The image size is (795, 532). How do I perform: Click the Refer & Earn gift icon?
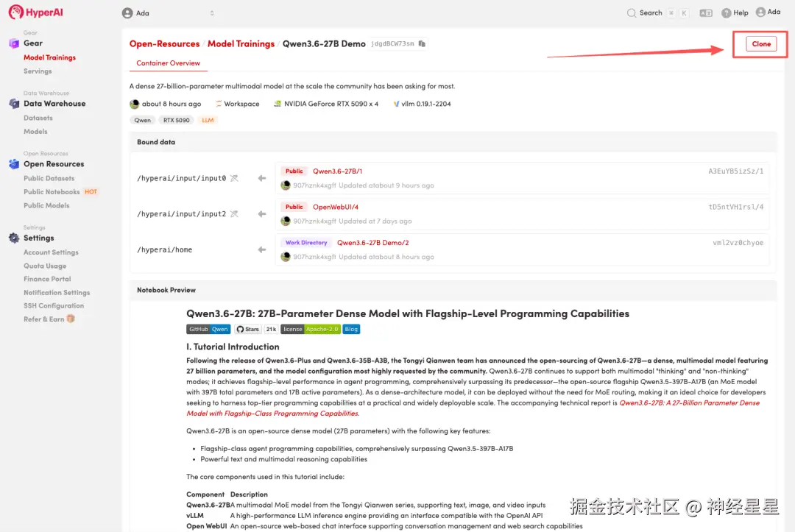pyautogui.click(x=71, y=319)
